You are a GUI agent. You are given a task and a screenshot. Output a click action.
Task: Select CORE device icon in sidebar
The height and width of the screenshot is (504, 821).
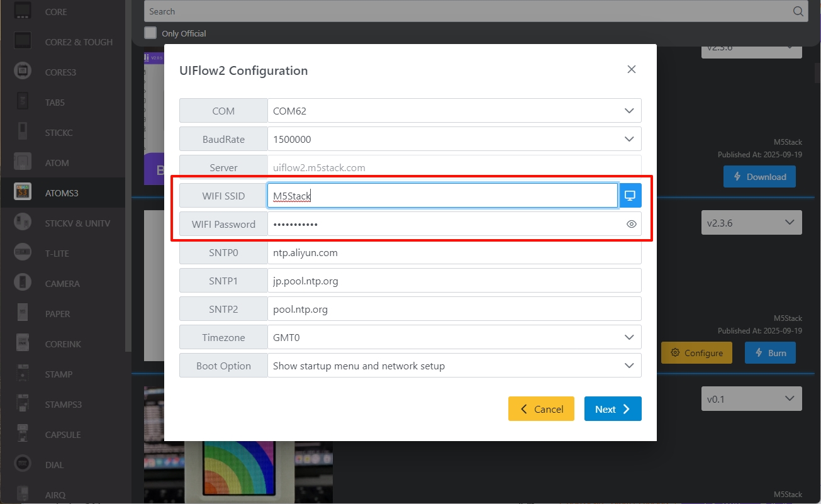click(23, 11)
